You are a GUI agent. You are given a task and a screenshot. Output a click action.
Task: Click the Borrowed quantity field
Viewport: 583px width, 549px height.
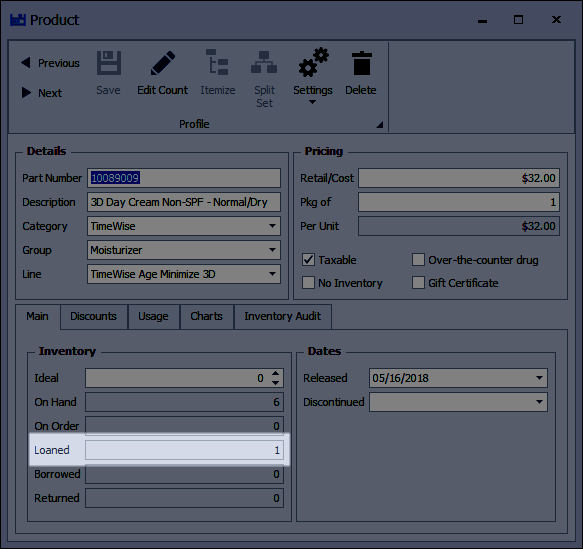point(184,474)
